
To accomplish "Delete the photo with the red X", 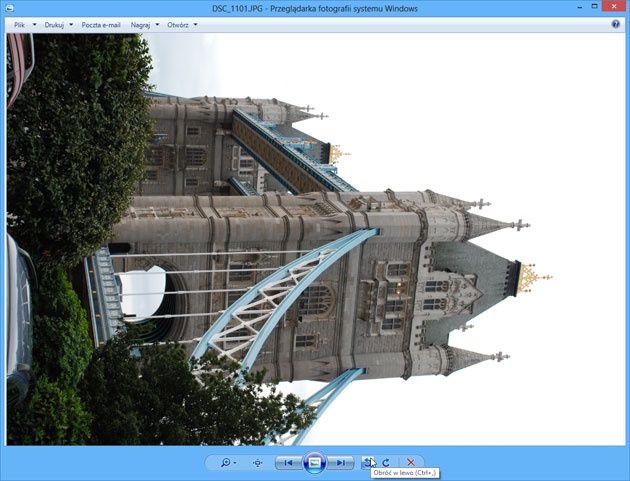I will point(410,463).
